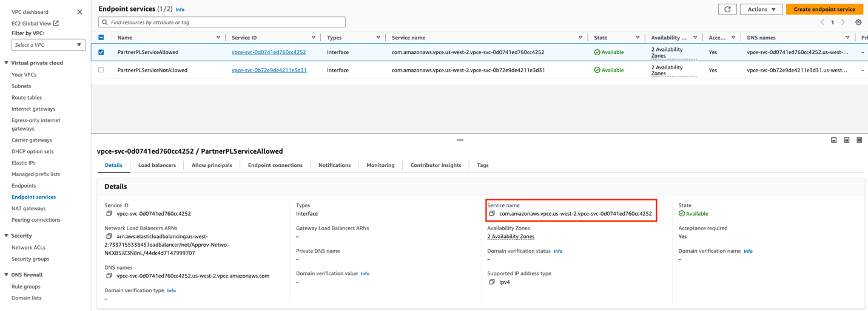
Task: Open Route tables in sidebar
Action: tap(27, 98)
